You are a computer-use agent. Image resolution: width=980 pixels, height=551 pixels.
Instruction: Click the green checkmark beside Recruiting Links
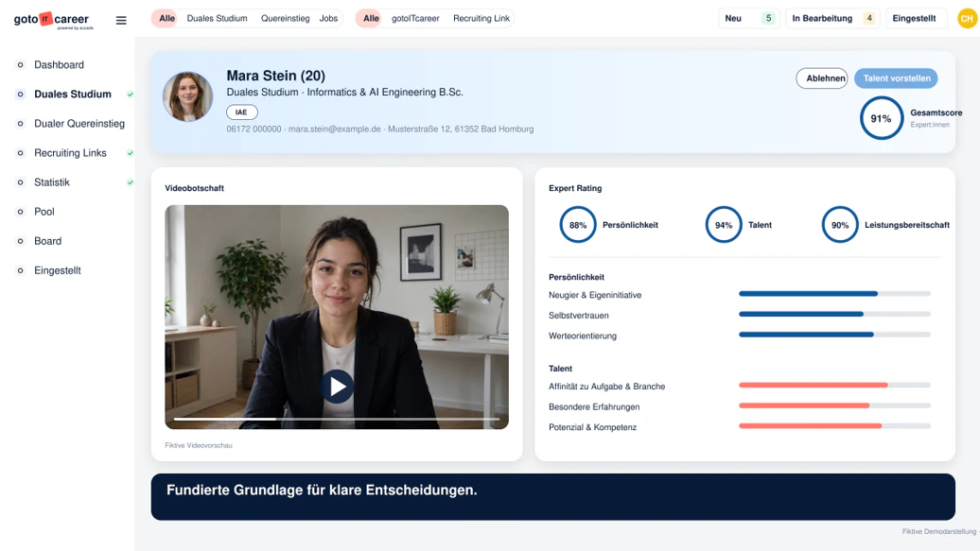[130, 153]
